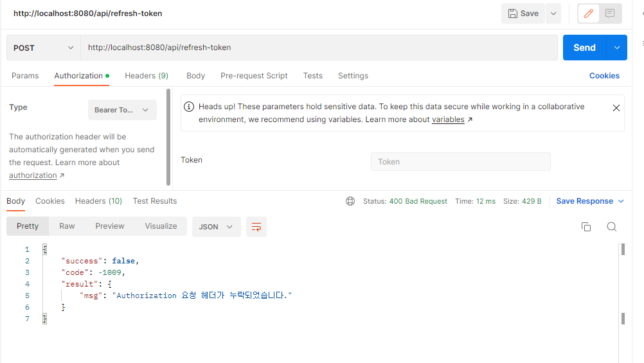Click the info icon in heads-up banner
The image size is (644, 363).
189,107
